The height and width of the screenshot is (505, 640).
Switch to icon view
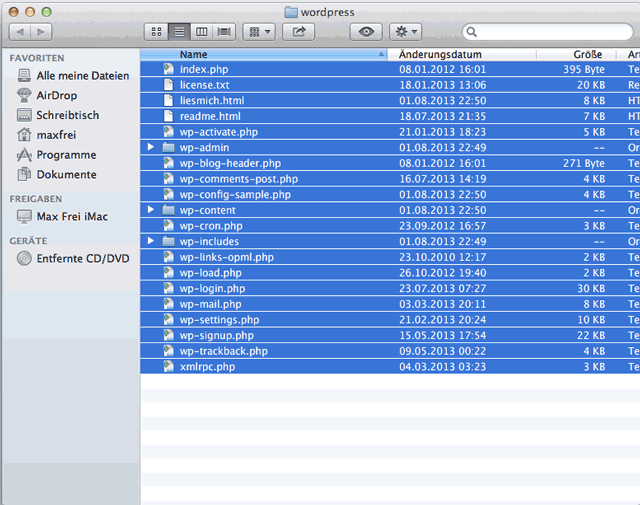tap(156, 32)
